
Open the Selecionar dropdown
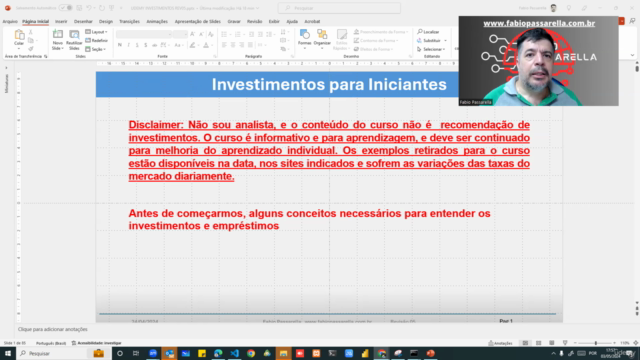tap(431, 49)
